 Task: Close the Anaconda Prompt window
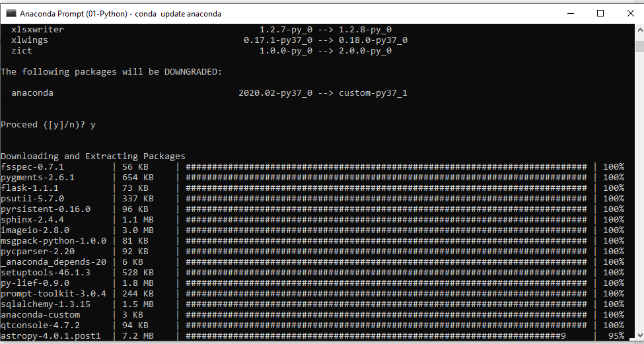coord(630,14)
